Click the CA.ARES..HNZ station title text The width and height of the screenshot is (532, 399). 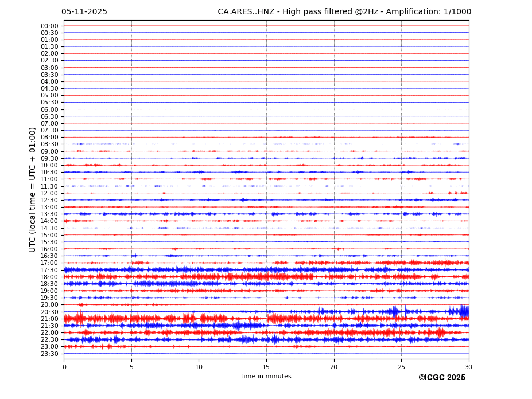click(344, 12)
